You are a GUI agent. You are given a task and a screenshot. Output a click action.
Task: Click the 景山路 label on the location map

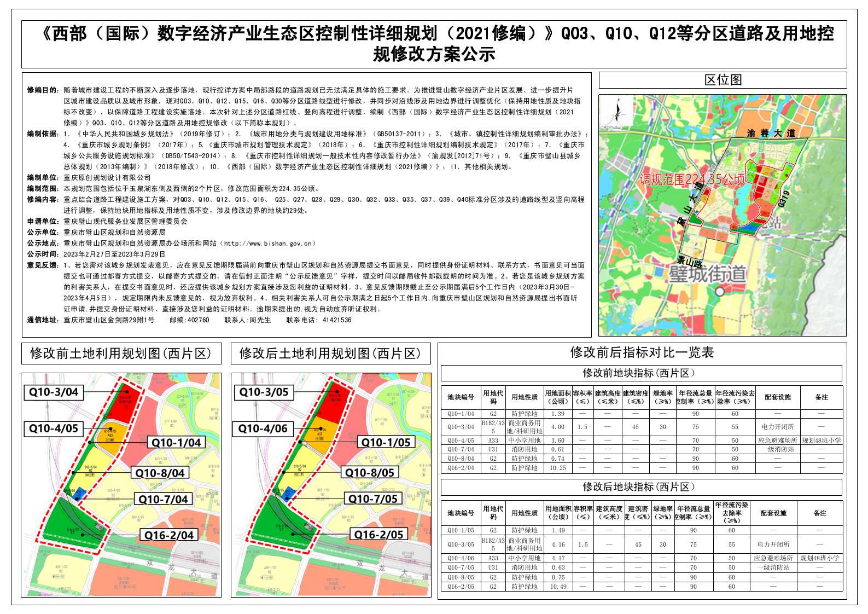click(690, 263)
